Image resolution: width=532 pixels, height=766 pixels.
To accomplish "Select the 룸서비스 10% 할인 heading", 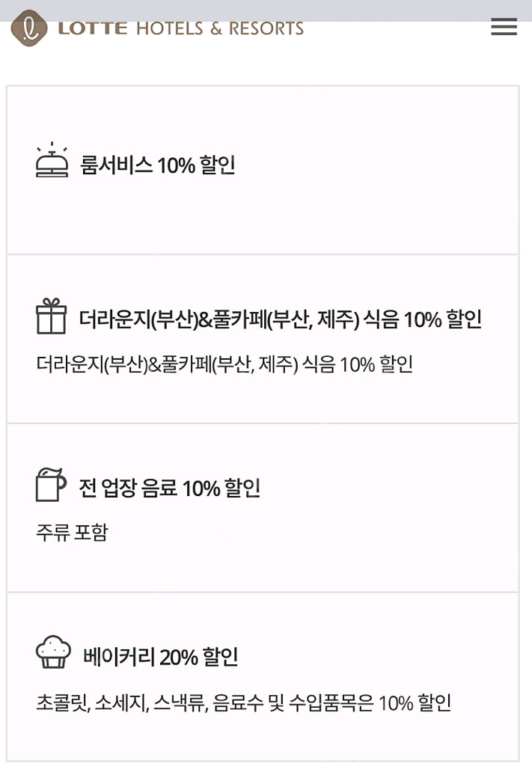I will click(x=158, y=165).
